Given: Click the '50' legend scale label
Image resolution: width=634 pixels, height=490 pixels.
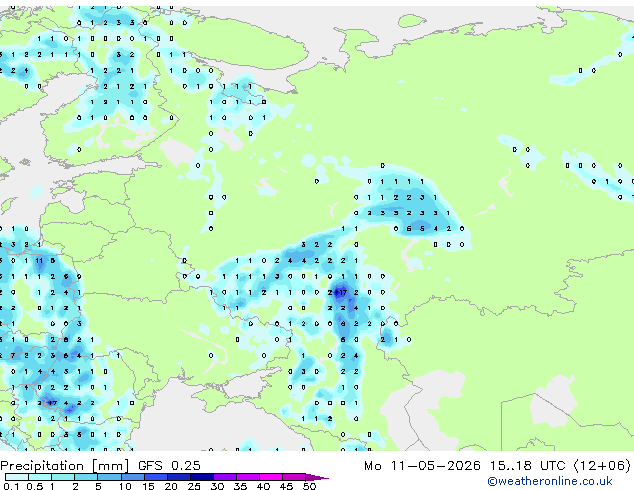Looking at the screenshot, I should [x=309, y=486].
